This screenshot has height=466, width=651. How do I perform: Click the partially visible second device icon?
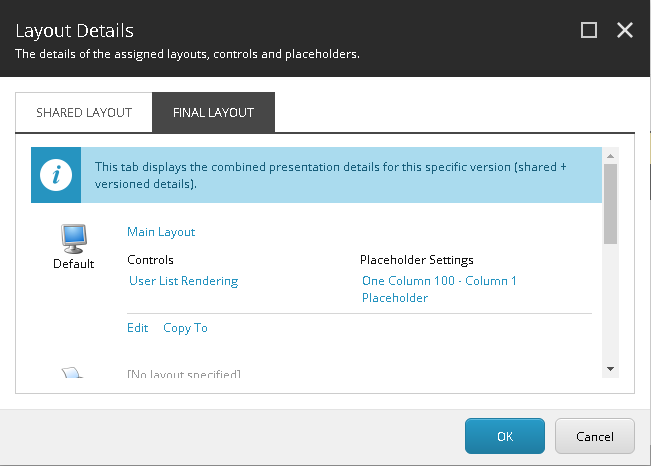click(73, 373)
